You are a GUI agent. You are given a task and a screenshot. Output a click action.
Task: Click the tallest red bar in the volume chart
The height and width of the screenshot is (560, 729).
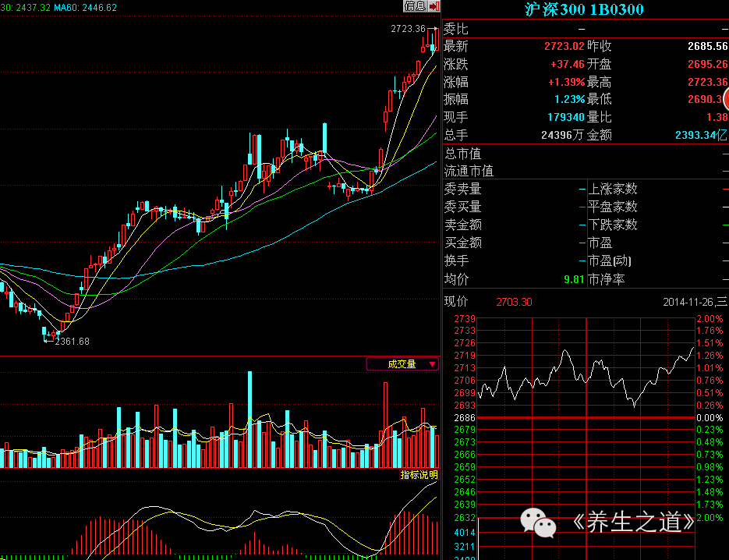385,425
